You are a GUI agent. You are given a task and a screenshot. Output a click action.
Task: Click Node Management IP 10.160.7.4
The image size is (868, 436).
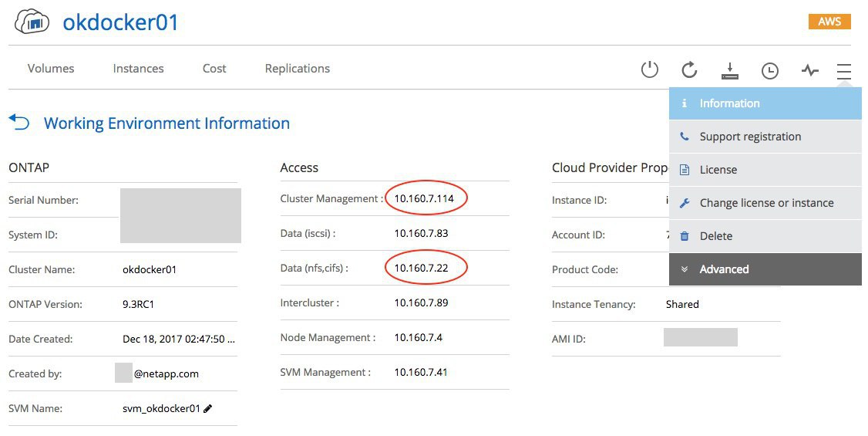coord(419,337)
